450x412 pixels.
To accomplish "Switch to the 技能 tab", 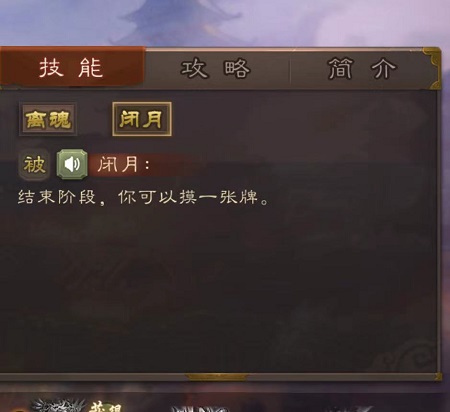I will [x=72, y=68].
